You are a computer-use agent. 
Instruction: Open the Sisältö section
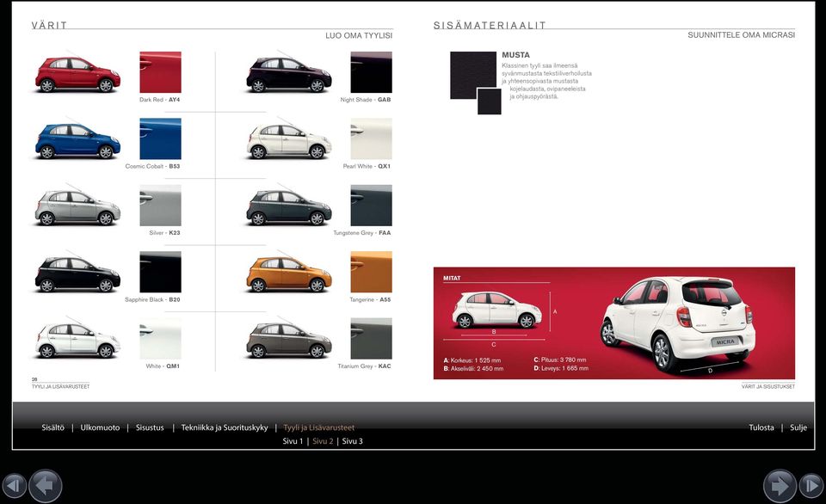pos(52,427)
